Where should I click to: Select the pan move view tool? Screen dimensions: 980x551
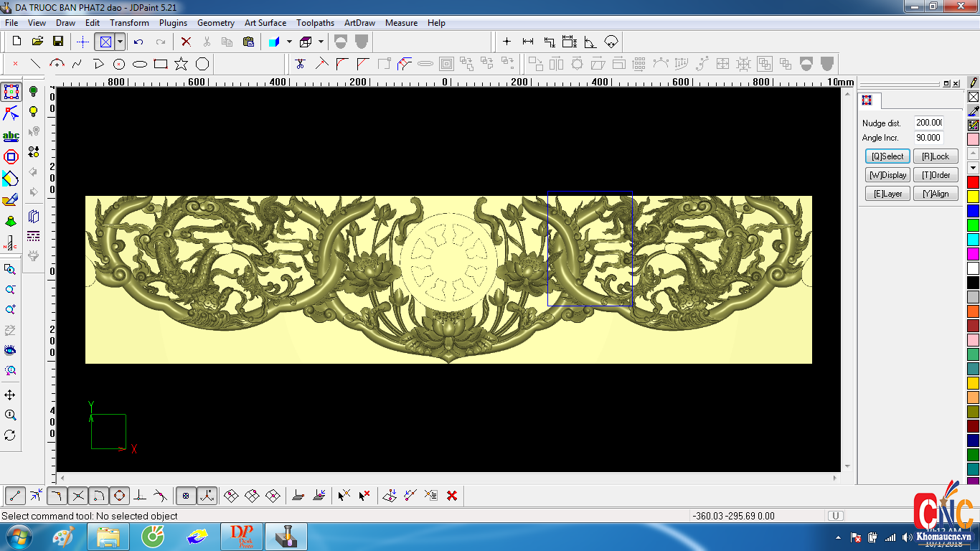click(10, 395)
